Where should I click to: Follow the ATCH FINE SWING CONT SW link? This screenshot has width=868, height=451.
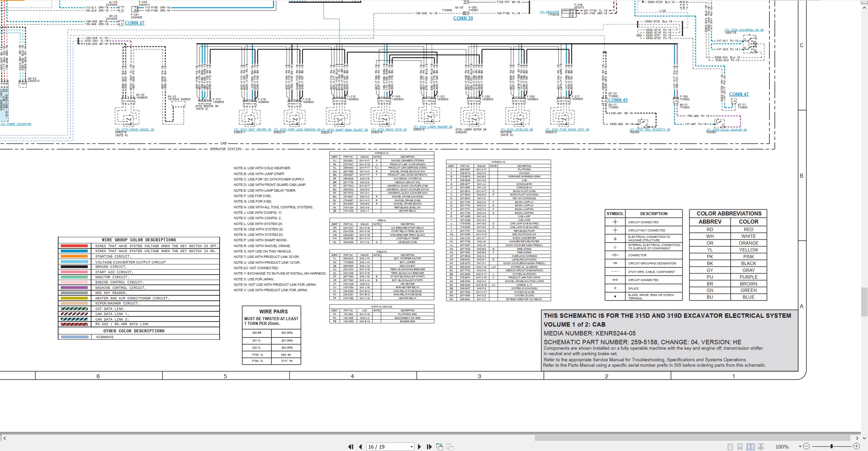pyautogui.click(x=567, y=129)
